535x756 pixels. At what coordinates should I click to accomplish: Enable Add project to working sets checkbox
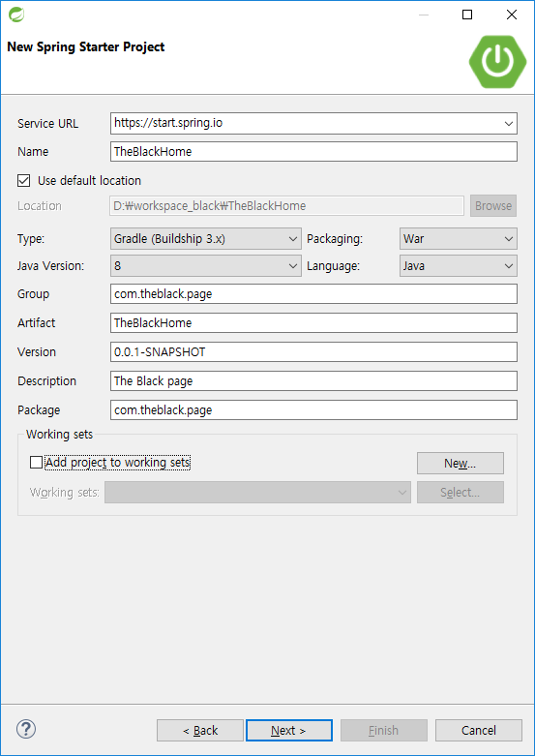[36, 463]
